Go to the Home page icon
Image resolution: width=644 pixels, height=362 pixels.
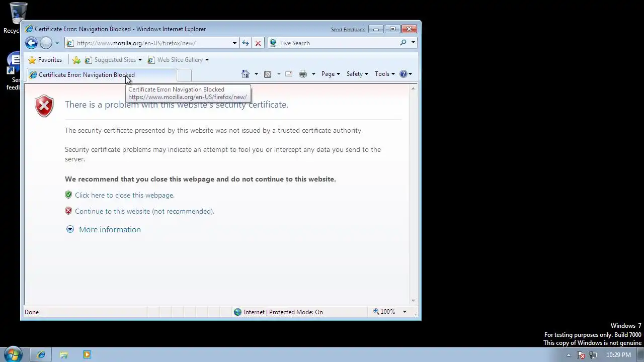click(x=246, y=74)
